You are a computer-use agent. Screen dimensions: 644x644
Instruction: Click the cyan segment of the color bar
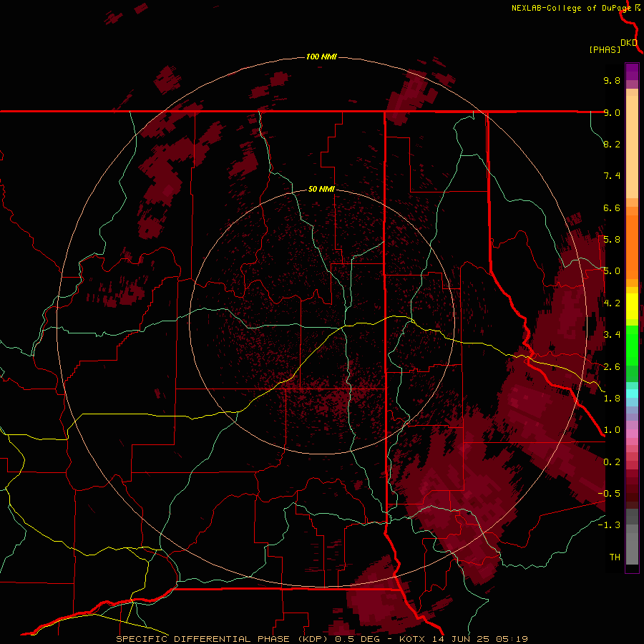(632, 394)
